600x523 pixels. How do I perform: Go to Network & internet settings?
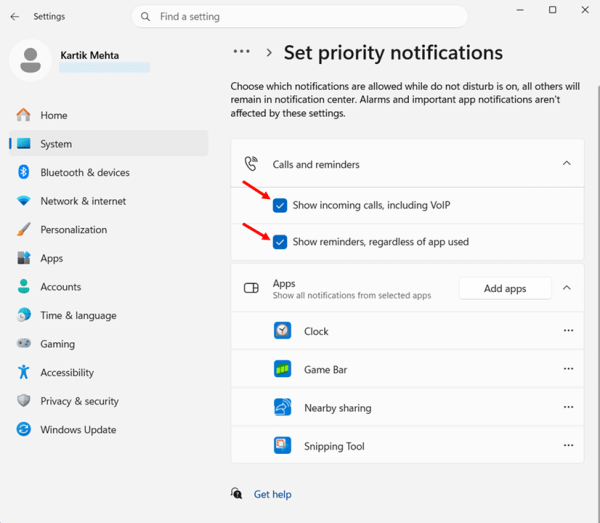(109, 201)
